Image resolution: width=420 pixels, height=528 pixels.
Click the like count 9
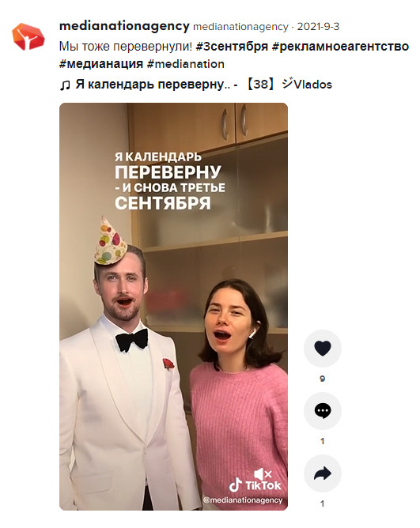click(323, 379)
